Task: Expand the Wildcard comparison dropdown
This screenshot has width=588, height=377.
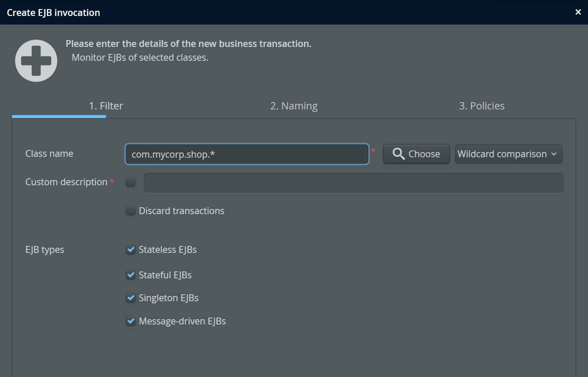Action: (508, 154)
